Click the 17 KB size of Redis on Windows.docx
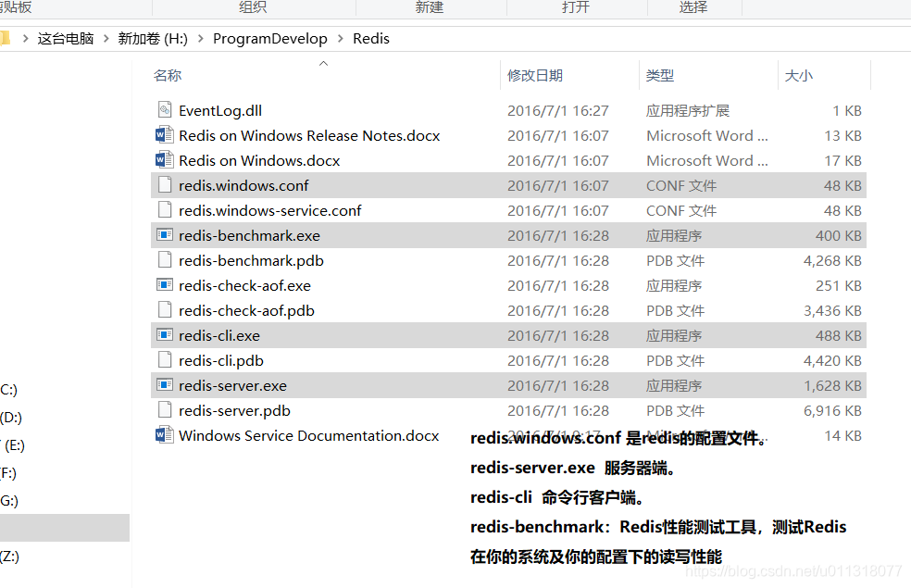911x588 pixels. [843, 160]
